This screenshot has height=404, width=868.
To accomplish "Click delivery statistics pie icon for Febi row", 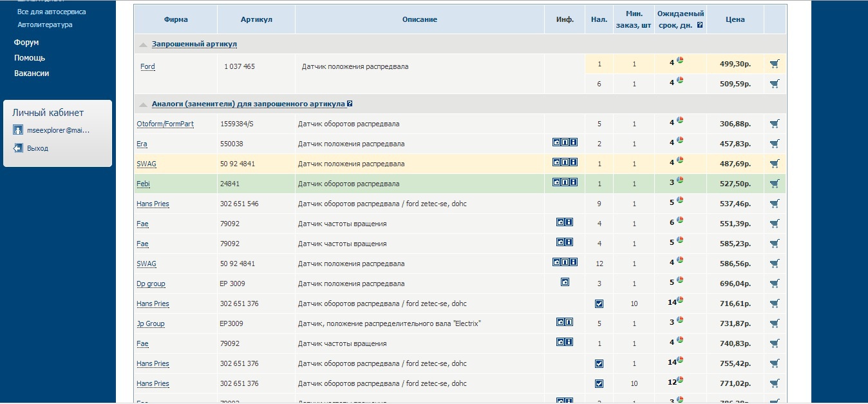I will coord(680,180).
